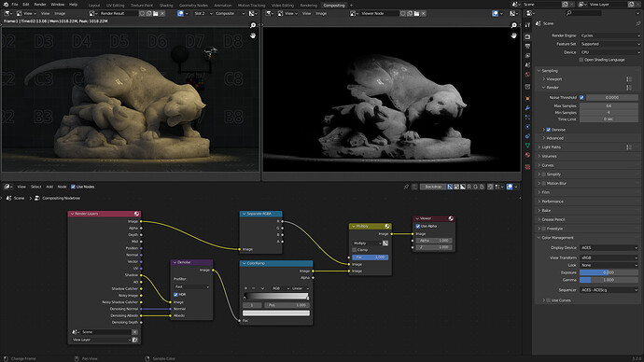Open compositor Add menu

(49, 187)
